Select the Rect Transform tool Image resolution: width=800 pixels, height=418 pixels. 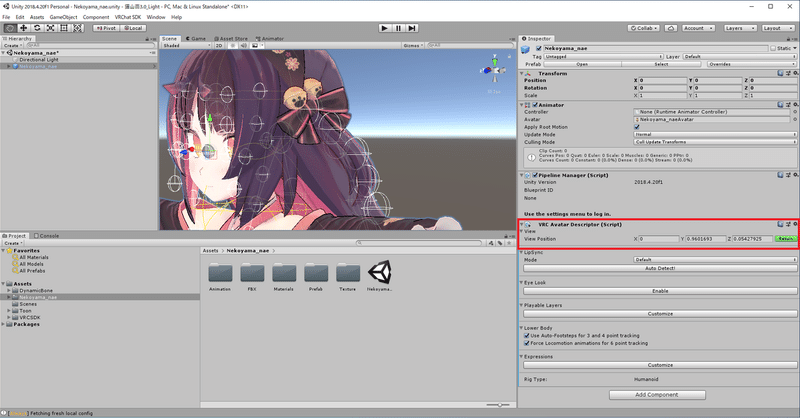pos(64,28)
